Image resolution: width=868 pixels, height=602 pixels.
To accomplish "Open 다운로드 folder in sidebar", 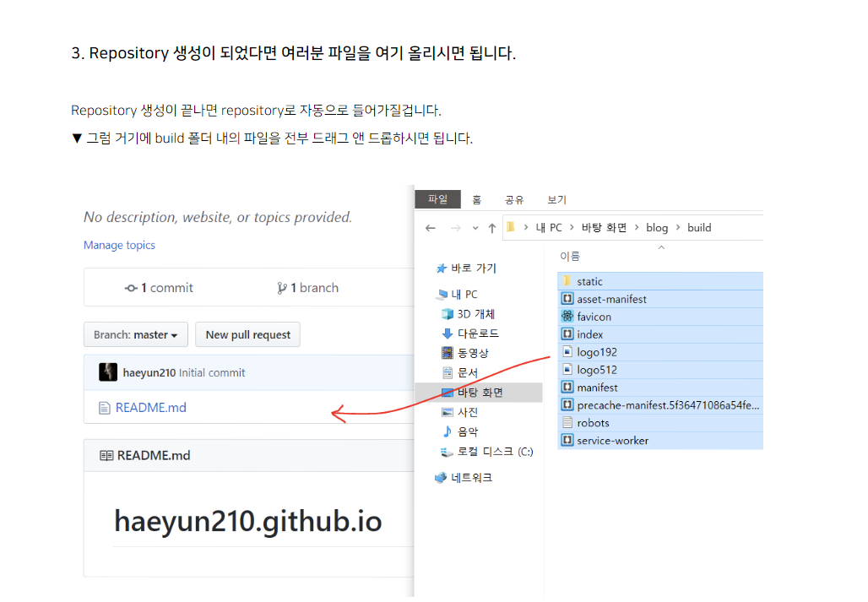I will pos(470,334).
